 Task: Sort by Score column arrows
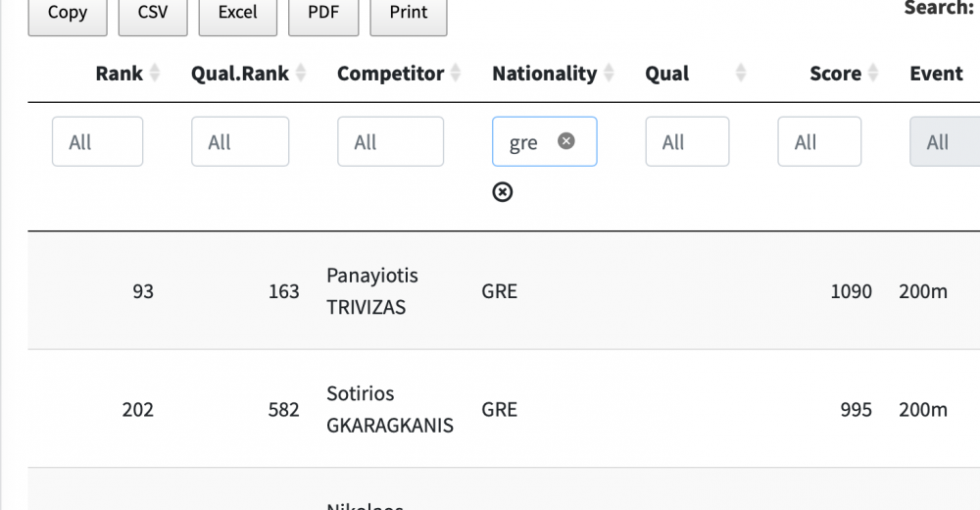pos(872,74)
